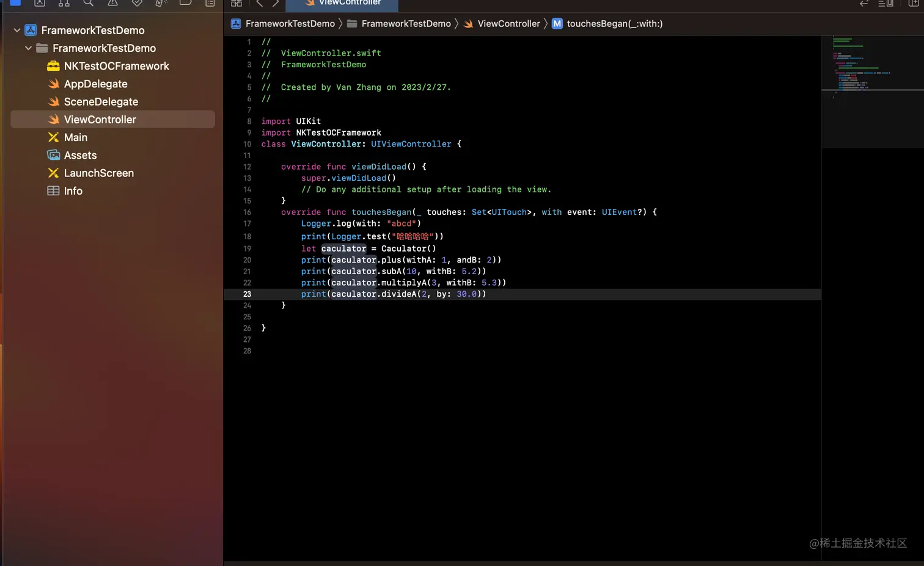Click 'import UIKit' line

[291, 121]
